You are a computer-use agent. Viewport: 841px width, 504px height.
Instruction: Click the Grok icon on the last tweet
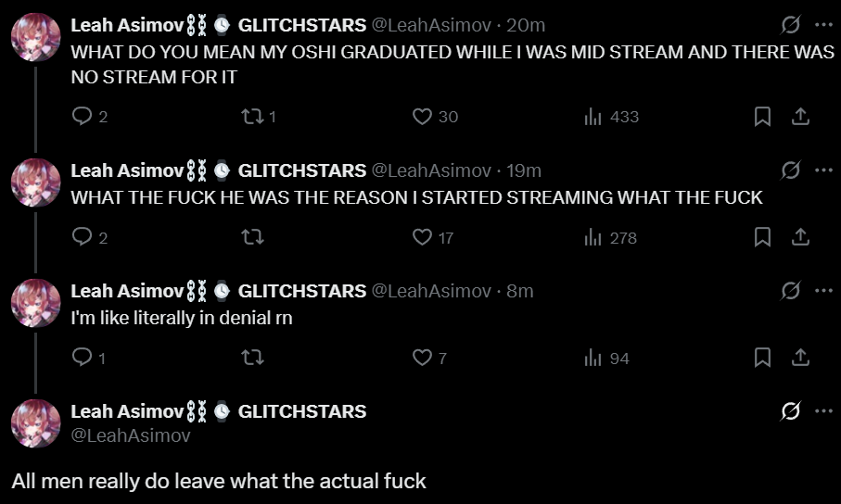(791, 411)
